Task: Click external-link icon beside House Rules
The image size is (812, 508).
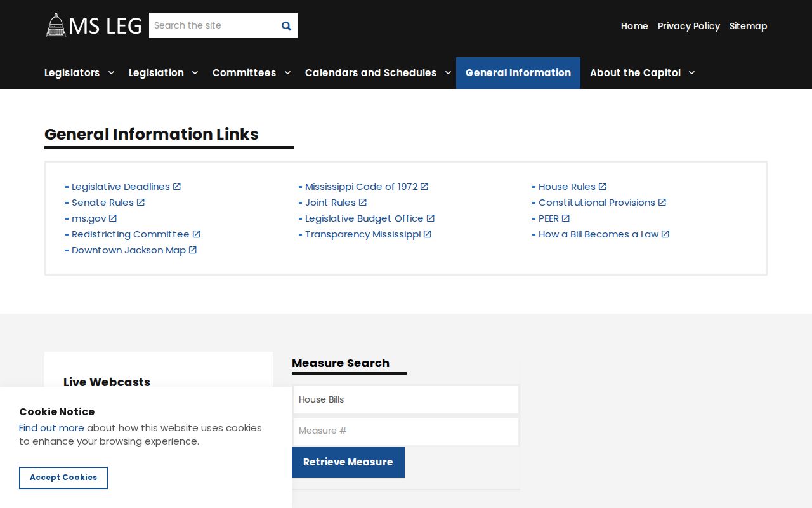Action: 603,187
